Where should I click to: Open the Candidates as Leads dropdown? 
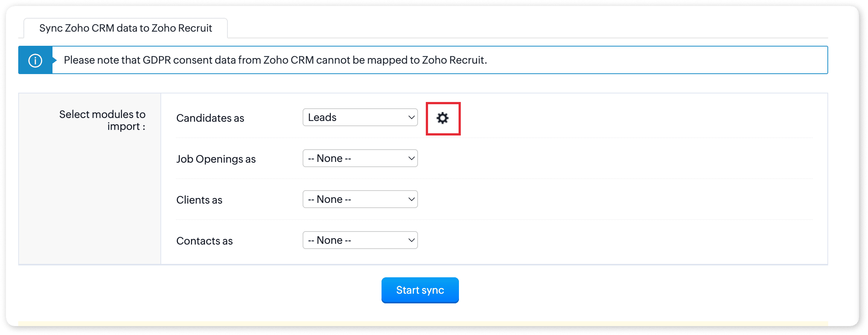[360, 117]
